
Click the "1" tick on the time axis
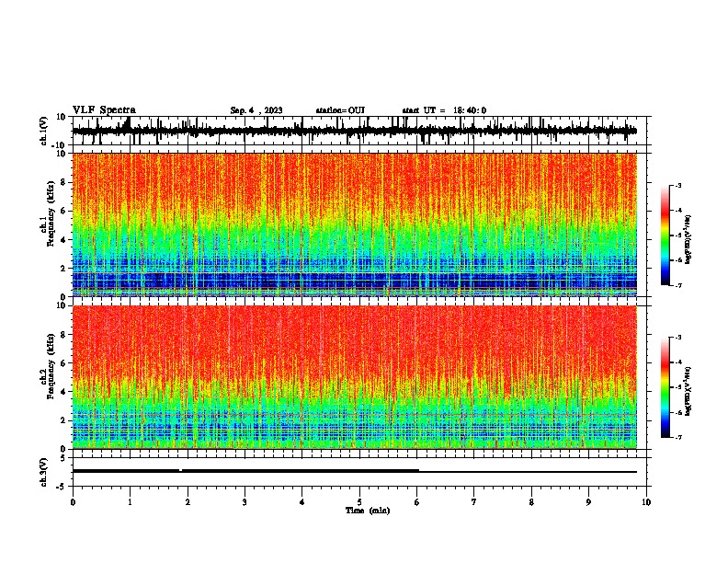(130, 502)
